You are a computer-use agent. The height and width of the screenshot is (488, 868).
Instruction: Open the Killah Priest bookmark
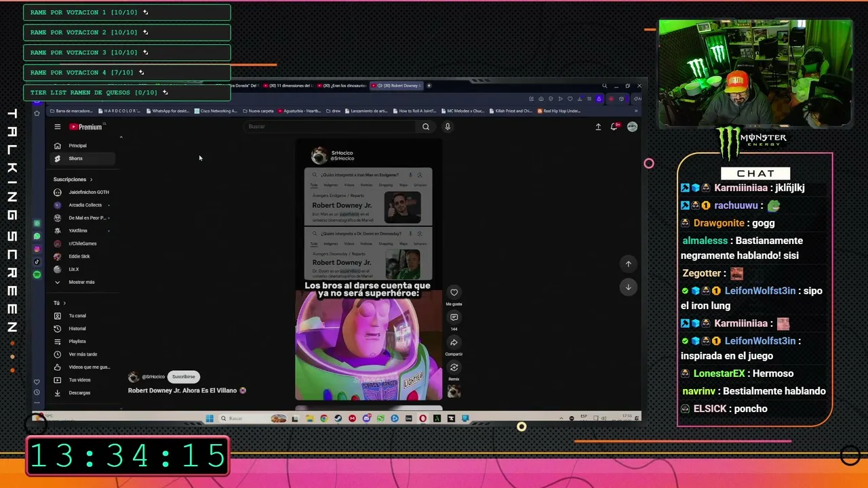(x=511, y=110)
